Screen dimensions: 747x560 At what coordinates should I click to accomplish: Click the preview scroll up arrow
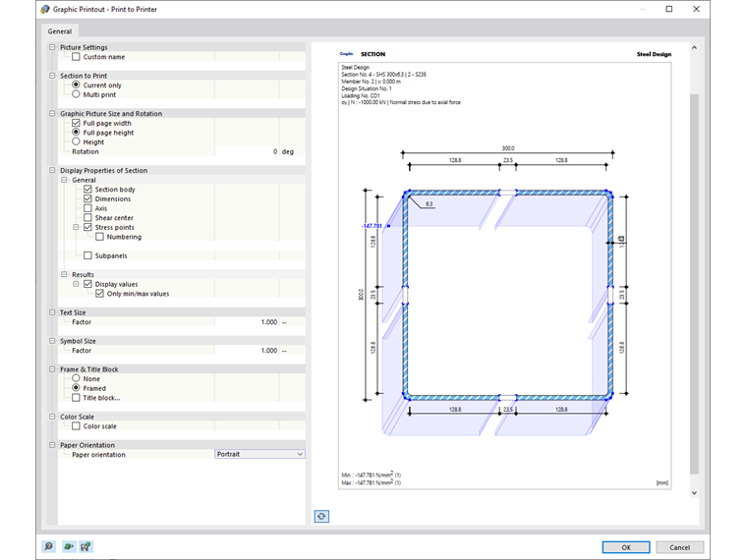pos(694,47)
